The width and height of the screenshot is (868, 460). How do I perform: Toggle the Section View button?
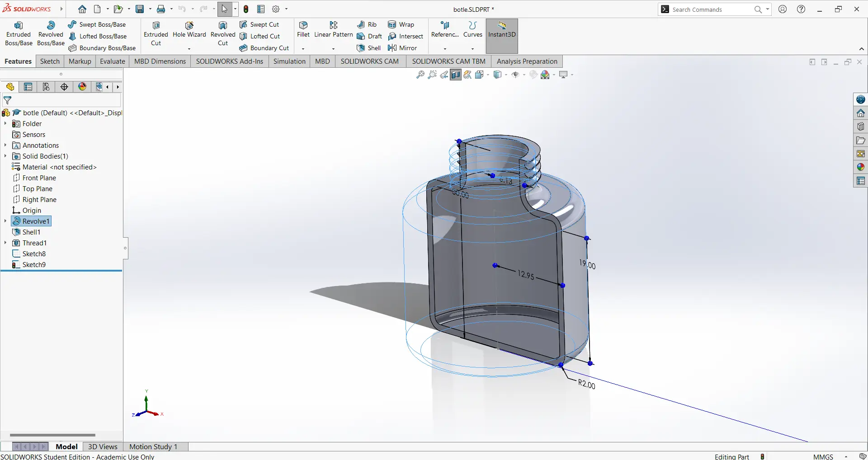[456, 75]
